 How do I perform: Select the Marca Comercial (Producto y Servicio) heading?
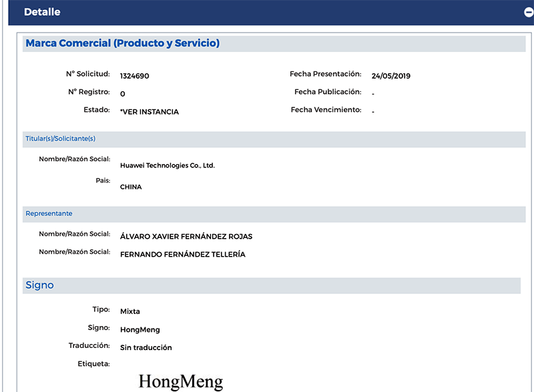(x=123, y=43)
